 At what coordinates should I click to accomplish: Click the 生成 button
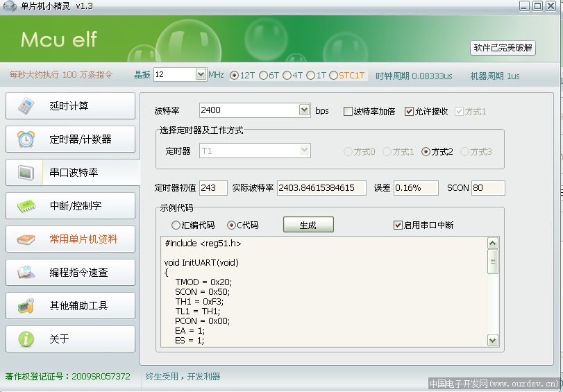(308, 225)
